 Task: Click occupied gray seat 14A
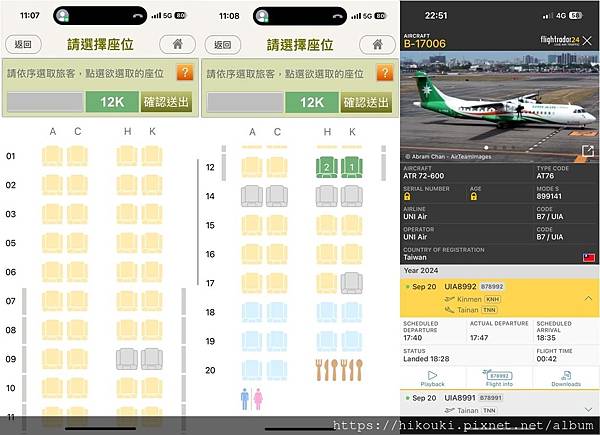click(252, 196)
